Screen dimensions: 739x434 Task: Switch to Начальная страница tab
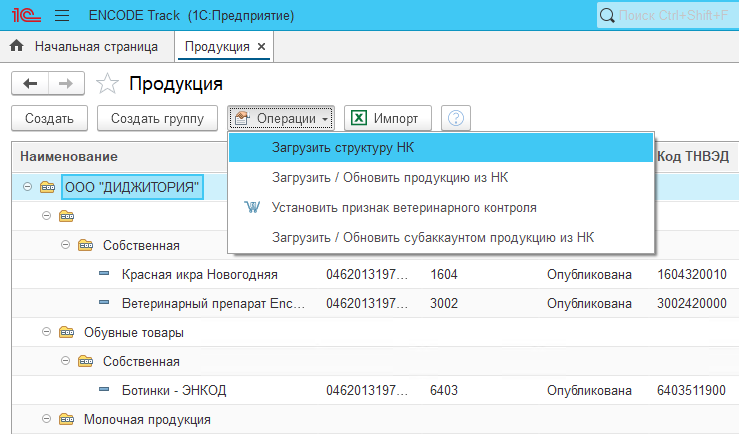(96, 47)
